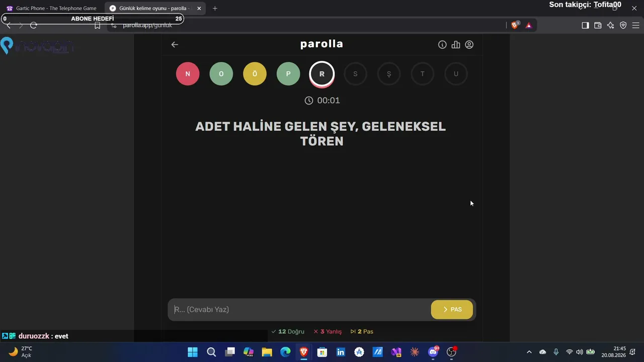
Task: Select the green letter P circle
Action: pyautogui.click(x=288, y=74)
